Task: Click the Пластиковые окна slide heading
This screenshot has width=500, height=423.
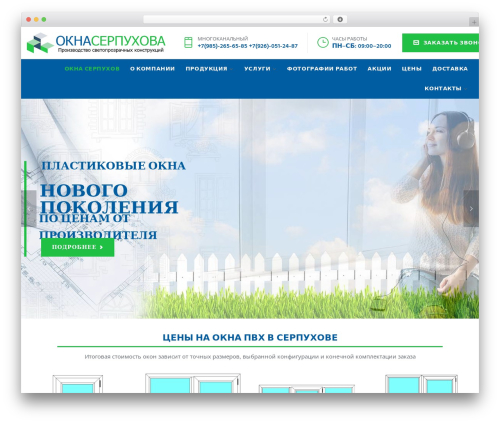Action: tap(113, 166)
